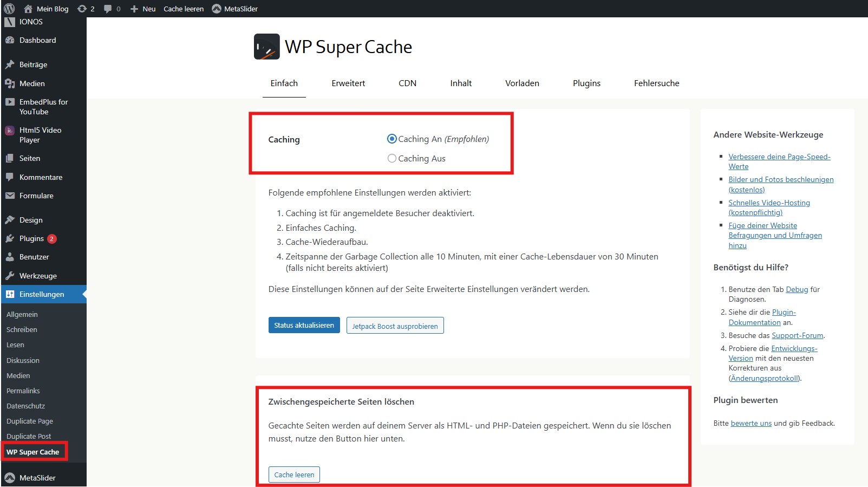The width and height of the screenshot is (868, 487).
Task: Open MetaSlider icon in admin bar
Action: pos(217,9)
